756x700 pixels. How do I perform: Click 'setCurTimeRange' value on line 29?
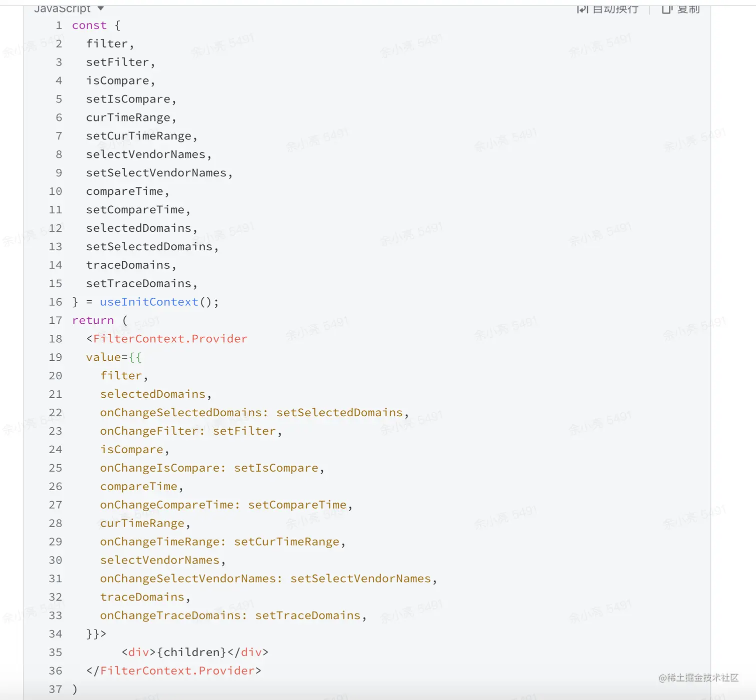pos(286,542)
